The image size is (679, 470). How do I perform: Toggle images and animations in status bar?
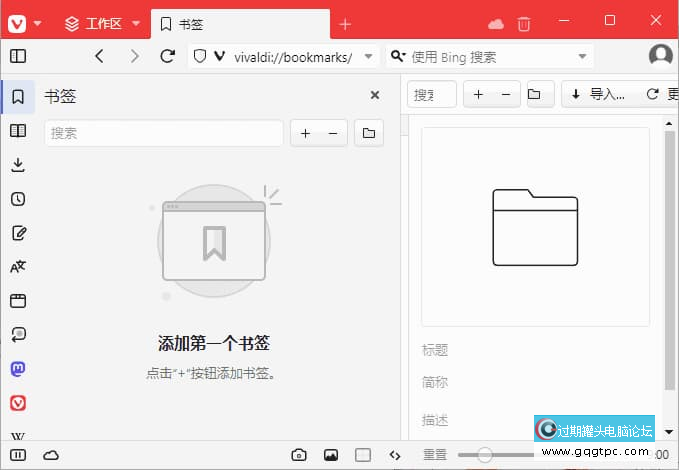330,455
